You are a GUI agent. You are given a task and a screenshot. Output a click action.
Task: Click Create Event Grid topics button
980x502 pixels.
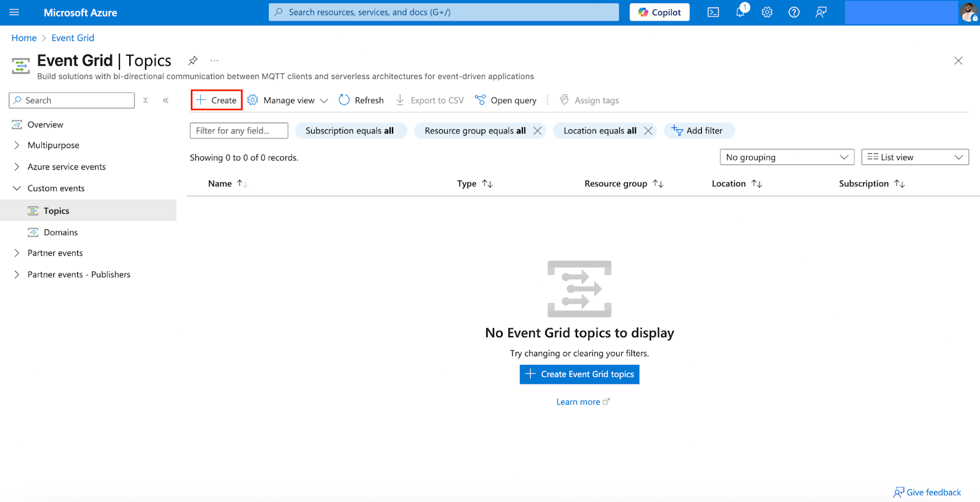click(x=579, y=375)
